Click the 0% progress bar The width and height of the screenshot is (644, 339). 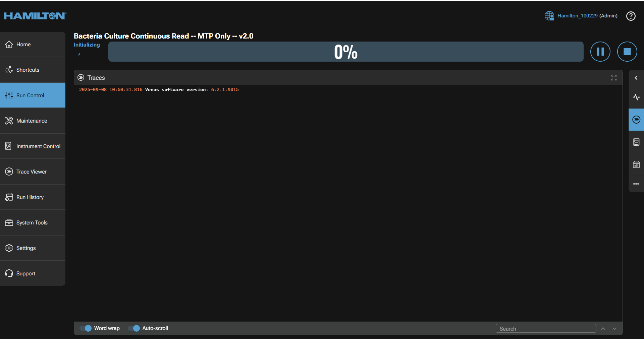[345, 52]
